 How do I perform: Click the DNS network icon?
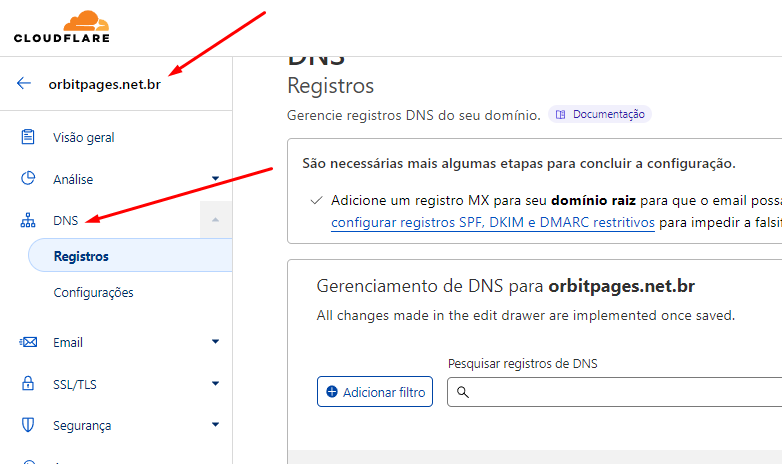tap(28, 220)
